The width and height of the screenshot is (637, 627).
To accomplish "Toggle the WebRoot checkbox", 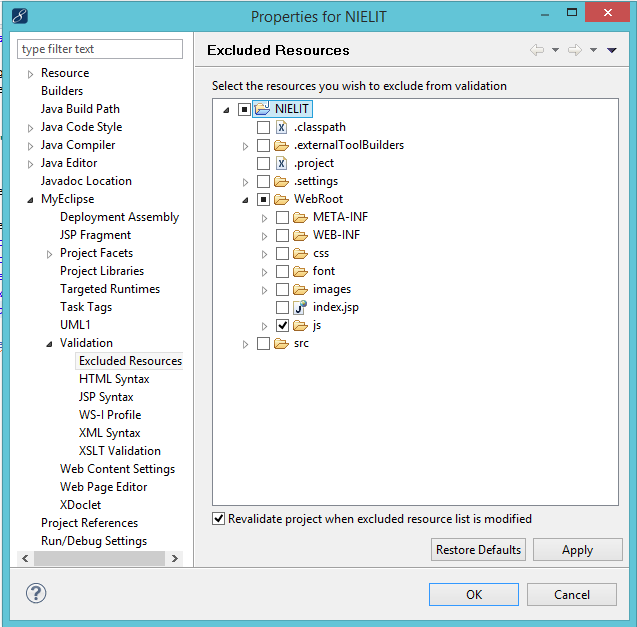I will (x=263, y=199).
